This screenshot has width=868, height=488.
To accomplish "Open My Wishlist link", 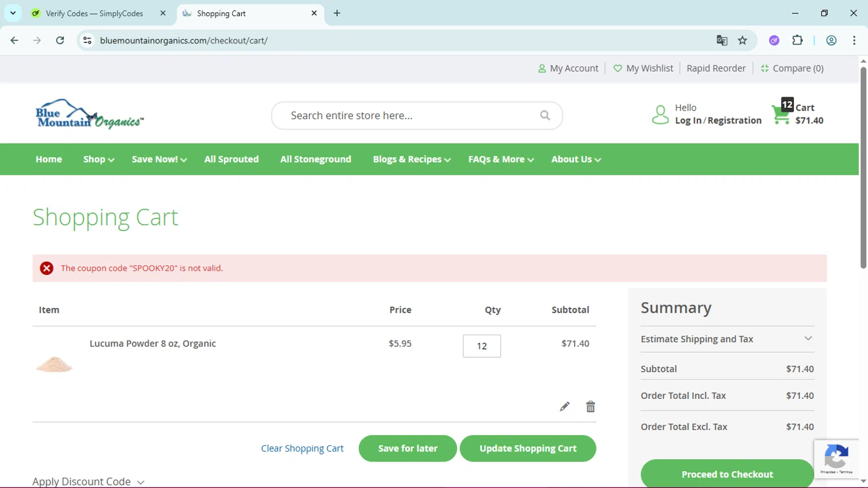I will click(x=643, y=68).
